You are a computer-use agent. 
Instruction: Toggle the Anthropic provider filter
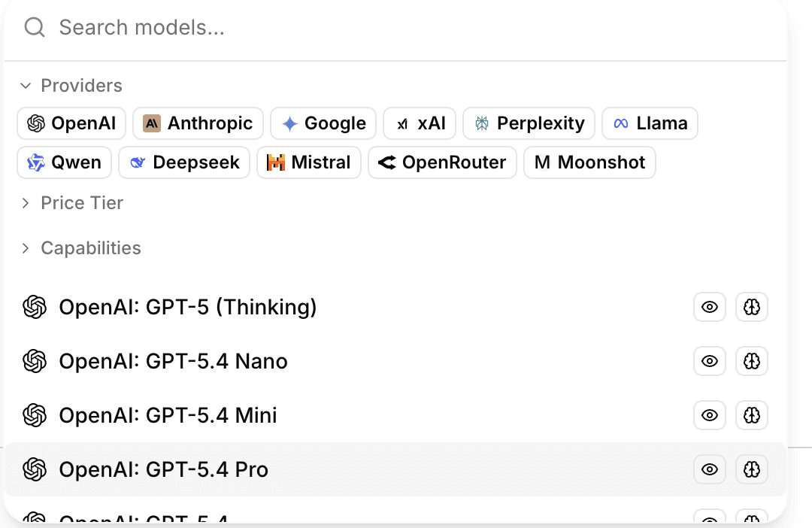pyautogui.click(x=198, y=123)
